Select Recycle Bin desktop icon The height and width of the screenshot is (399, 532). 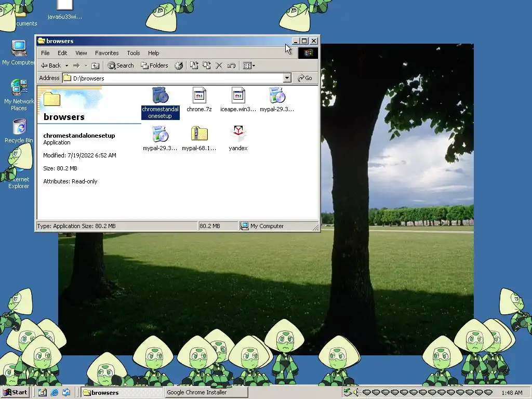pyautogui.click(x=19, y=130)
